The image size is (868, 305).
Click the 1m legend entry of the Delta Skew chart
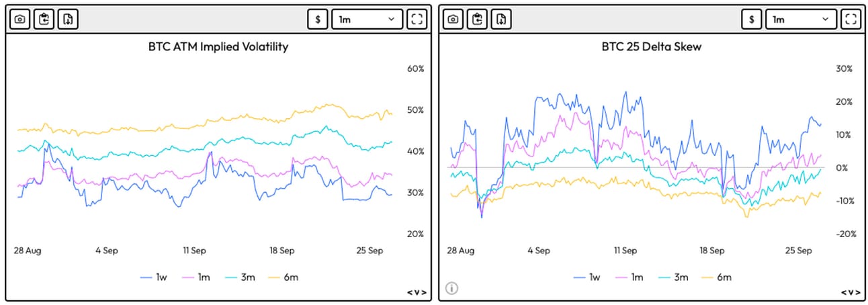pyautogui.click(x=631, y=277)
